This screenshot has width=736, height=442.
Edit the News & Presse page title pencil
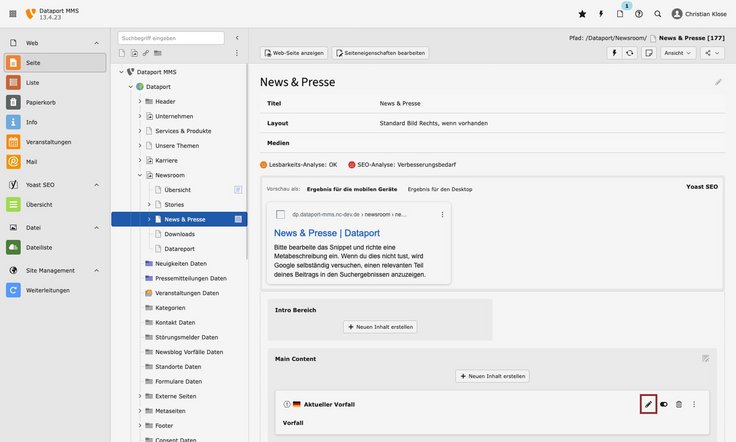(718, 82)
